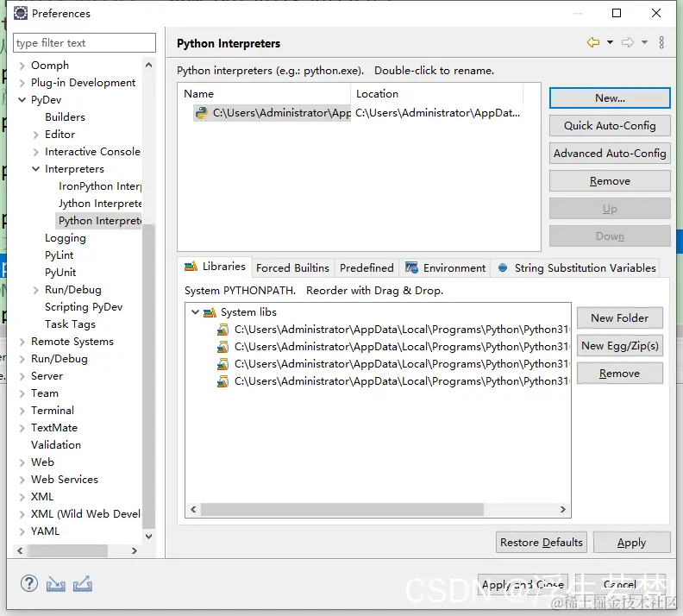The width and height of the screenshot is (683, 616).
Task: Expand the Interactive Console node
Action: point(35,152)
